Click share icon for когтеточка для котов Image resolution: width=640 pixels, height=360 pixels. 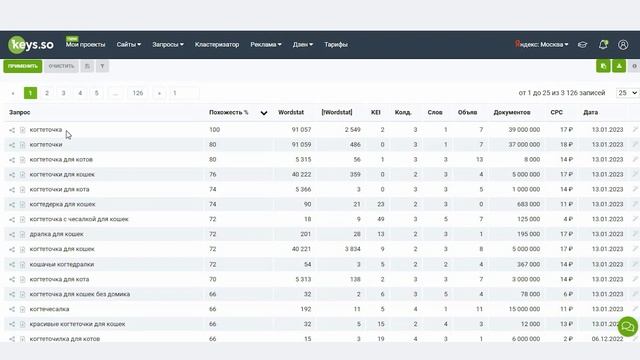(12, 160)
